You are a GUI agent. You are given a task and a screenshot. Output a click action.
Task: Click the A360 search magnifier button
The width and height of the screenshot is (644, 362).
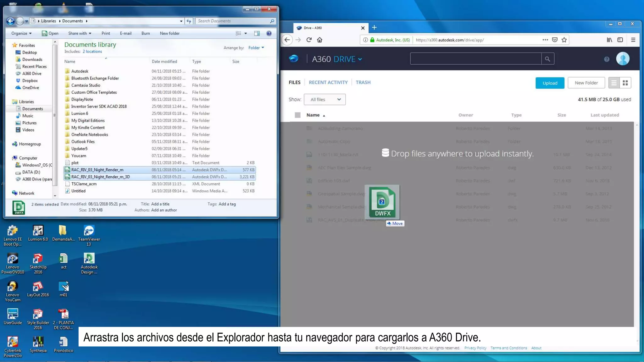(x=547, y=59)
